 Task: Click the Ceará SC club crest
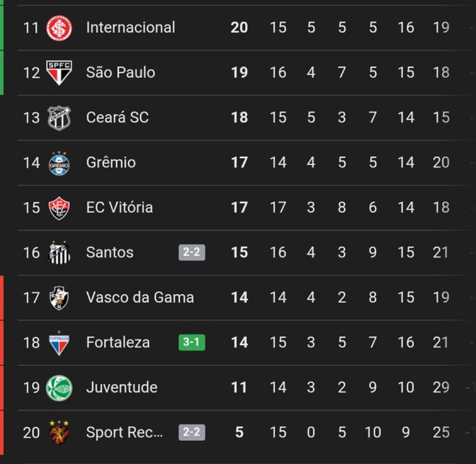pyautogui.click(x=59, y=118)
